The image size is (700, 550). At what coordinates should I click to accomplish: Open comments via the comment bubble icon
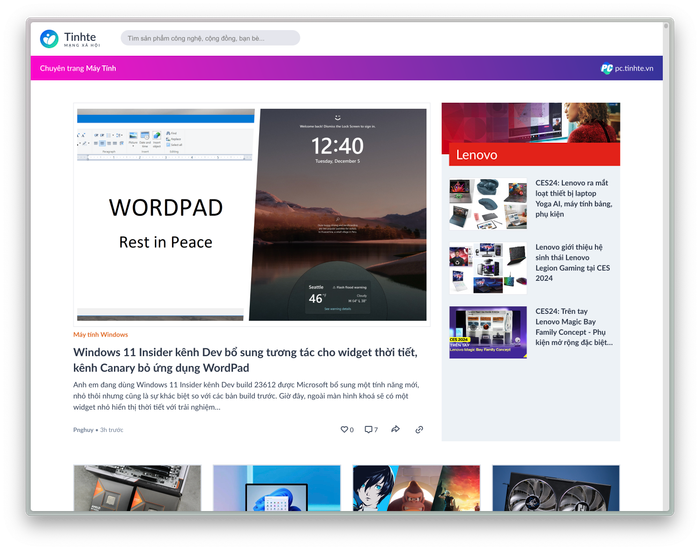368,429
